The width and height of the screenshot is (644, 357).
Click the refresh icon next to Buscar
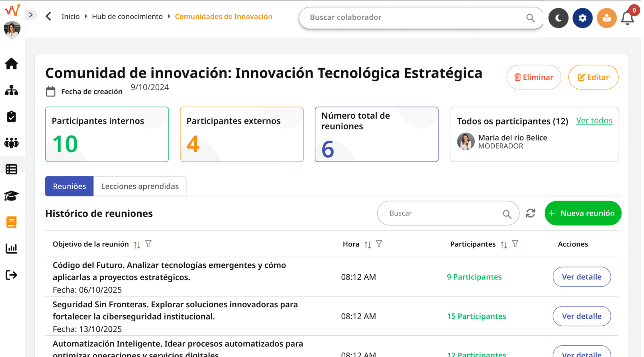coord(531,213)
